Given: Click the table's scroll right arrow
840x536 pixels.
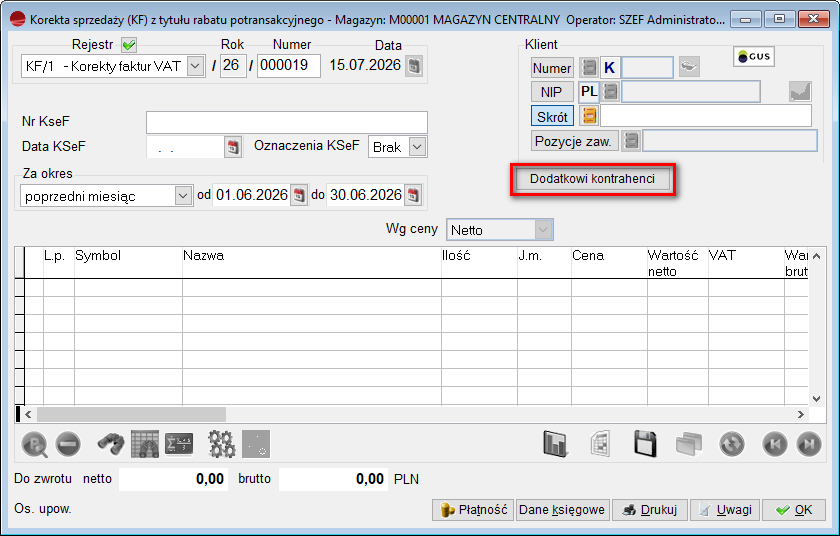Looking at the screenshot, I should click(800, 414).
